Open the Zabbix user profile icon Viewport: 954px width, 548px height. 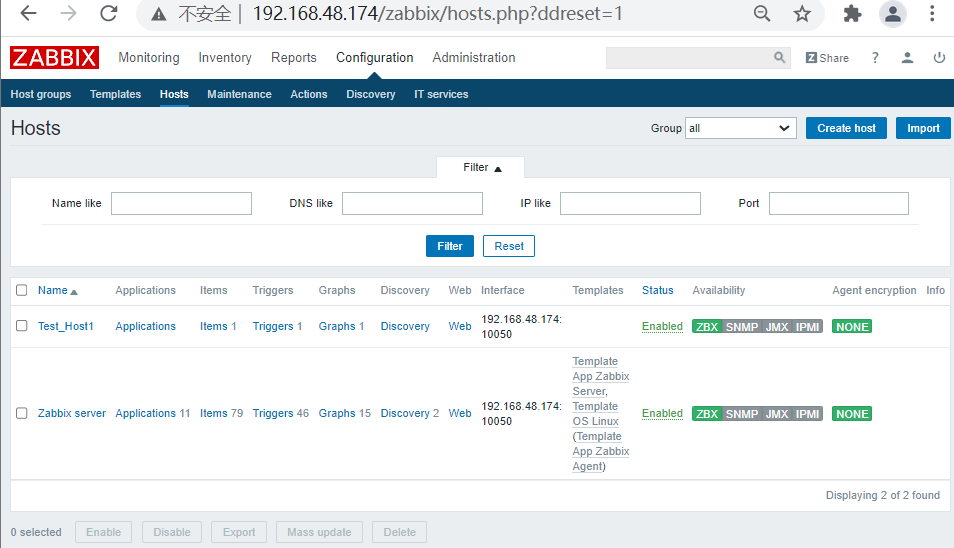tap(907, 58)
